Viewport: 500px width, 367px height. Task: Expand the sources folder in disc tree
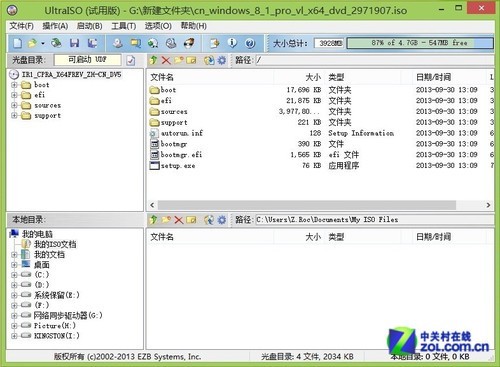pyautogui.click(x=14, y=105)
